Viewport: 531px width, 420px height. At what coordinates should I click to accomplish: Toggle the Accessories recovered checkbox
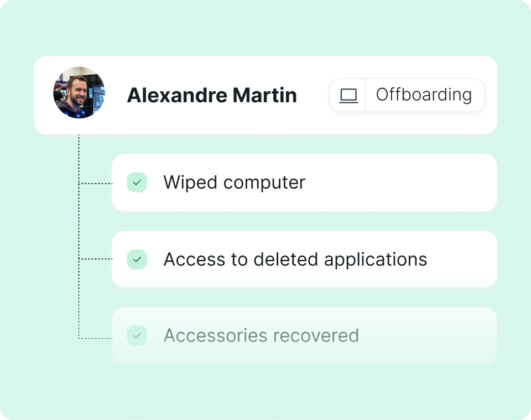pyautogui.click(x=137, y=335)
